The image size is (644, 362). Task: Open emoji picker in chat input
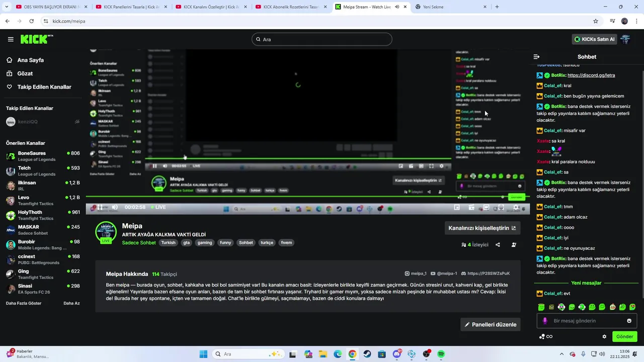coord(629,321)
